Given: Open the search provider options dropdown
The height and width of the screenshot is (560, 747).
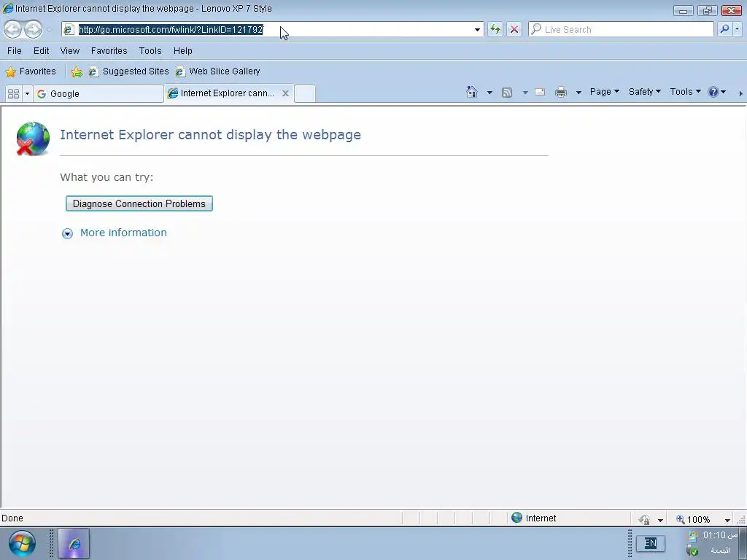Looking at the screenshot, I should click(737, 29).
